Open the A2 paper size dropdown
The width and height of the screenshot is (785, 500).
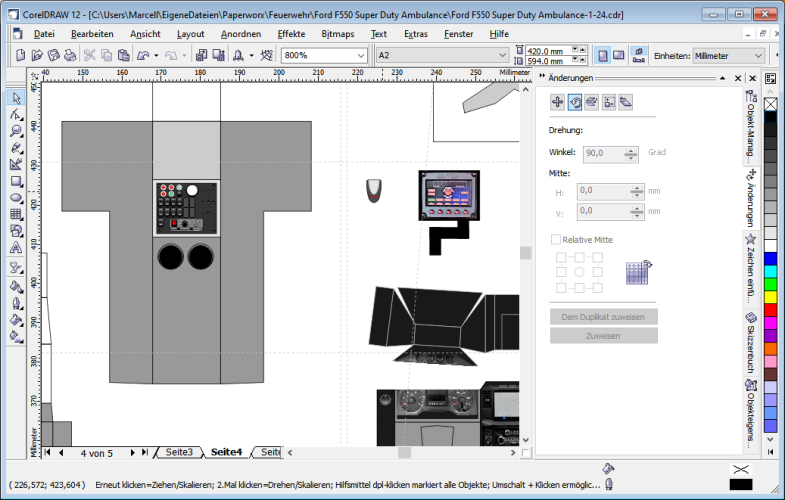(x=503, y=56)
